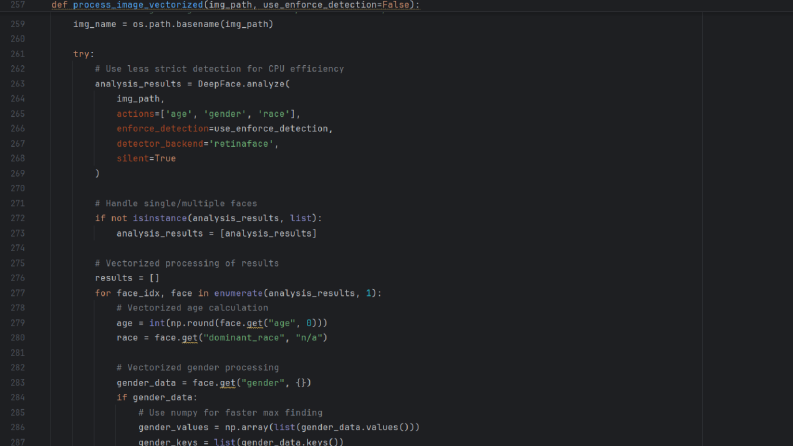793x446 pixels.
Task: Click the 'for face_idx, face in enumerate' loop
Action: pos(238,293)
